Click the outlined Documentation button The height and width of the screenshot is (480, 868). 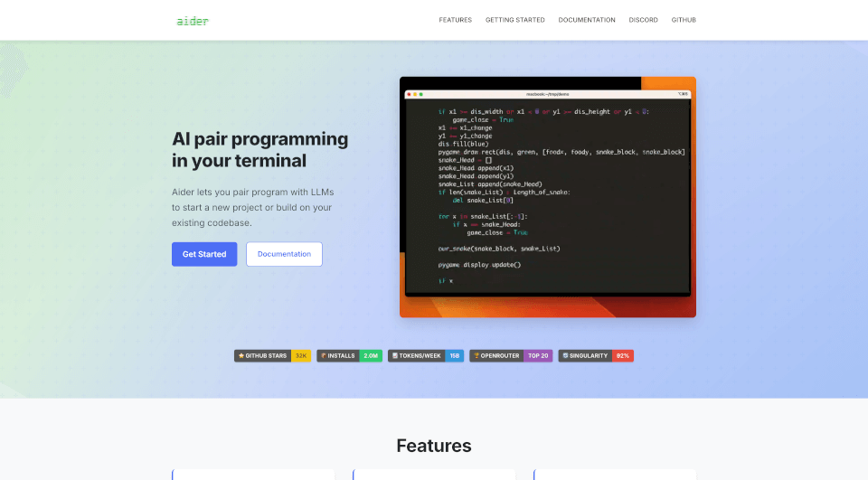click(x=284, y=254)
